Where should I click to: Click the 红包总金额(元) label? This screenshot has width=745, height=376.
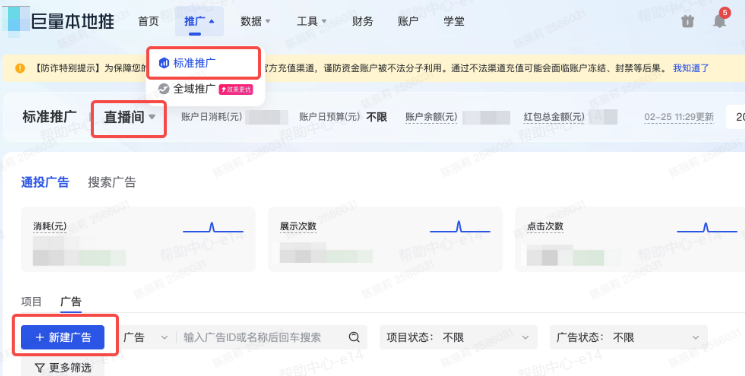click(554, 117)
